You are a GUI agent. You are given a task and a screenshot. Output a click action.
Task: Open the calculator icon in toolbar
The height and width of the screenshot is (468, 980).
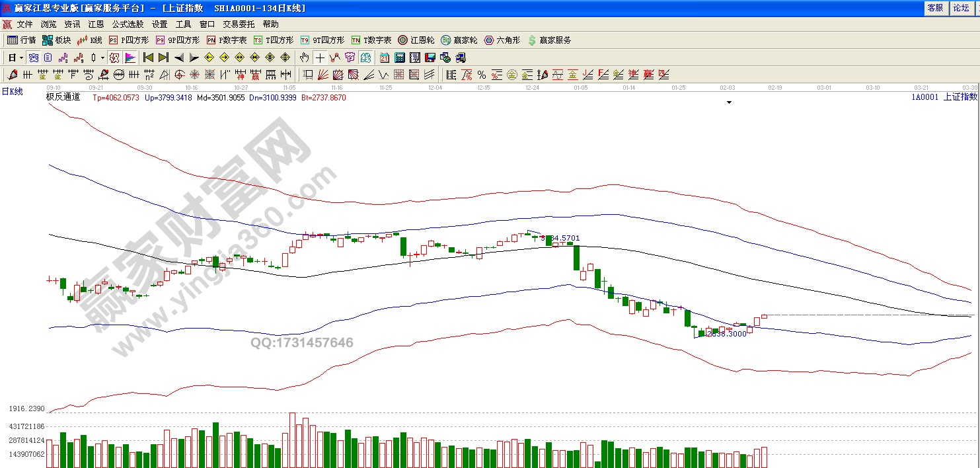coord(399,58)
